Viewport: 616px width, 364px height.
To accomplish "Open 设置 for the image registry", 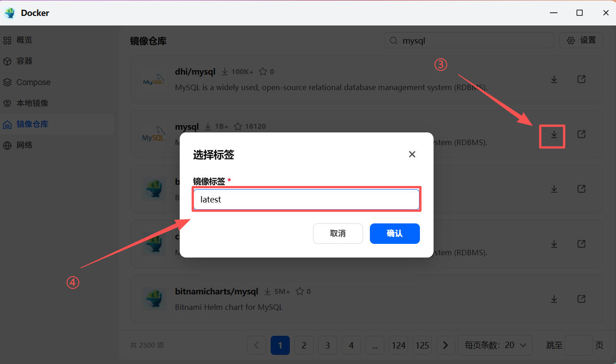I will pyautogui.click(x=581, y=40).
